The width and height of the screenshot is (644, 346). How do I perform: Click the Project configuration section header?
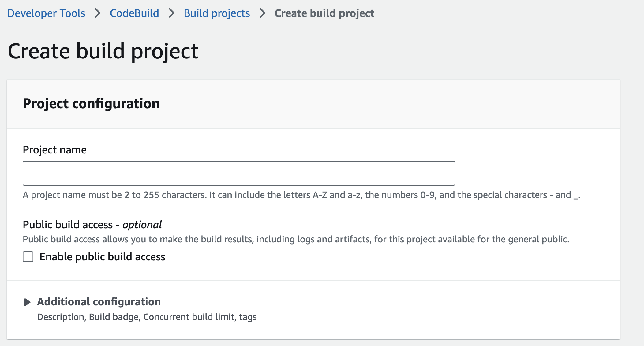[x=91, y=104]
